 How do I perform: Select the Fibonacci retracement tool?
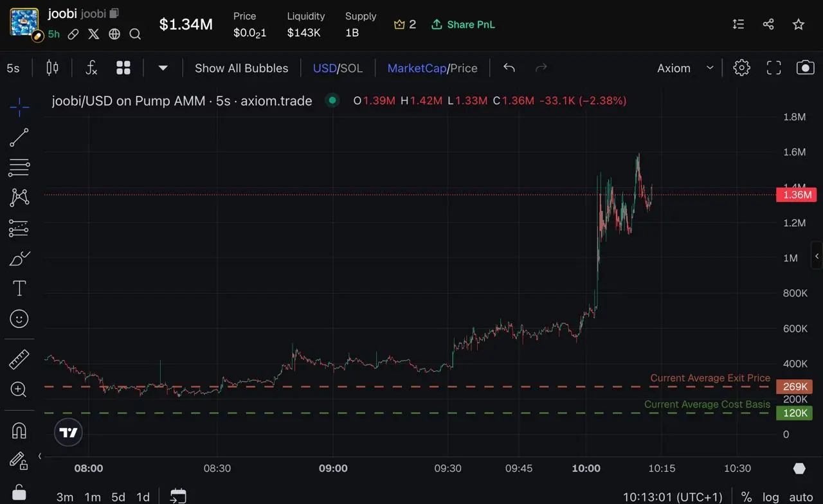19,168
